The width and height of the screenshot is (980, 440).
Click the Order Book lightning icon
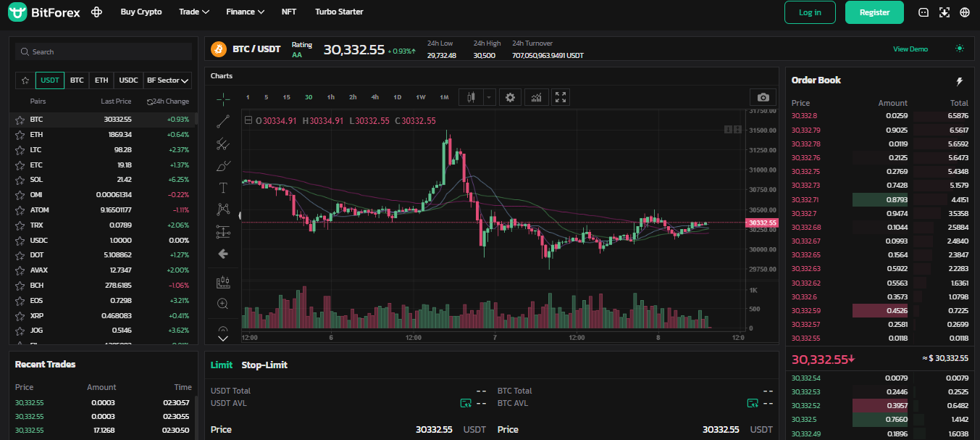coord(960,81)
